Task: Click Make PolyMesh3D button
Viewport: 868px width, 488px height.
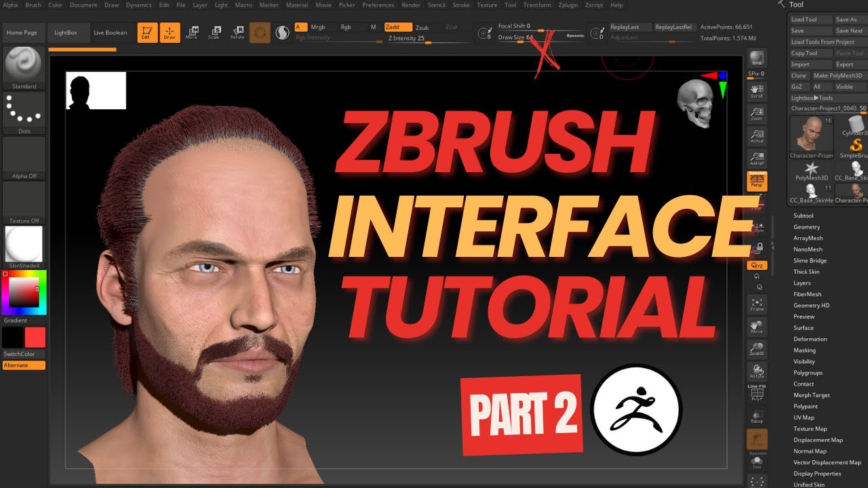Action: tap(838, 76)
